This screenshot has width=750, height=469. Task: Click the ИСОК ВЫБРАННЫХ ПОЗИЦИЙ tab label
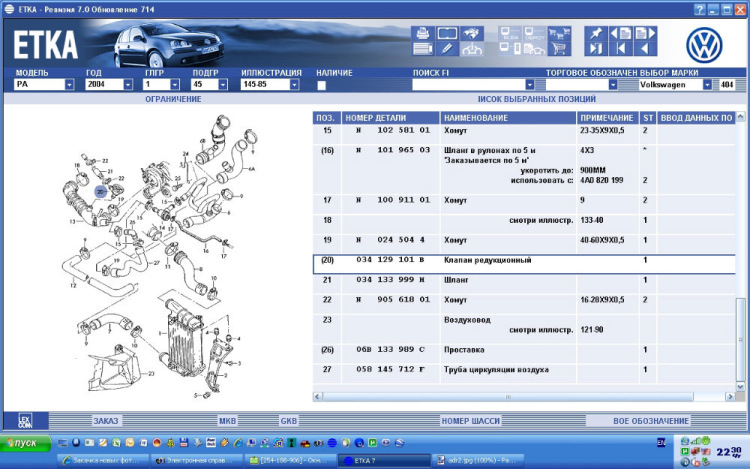click(x=537, y=99)
